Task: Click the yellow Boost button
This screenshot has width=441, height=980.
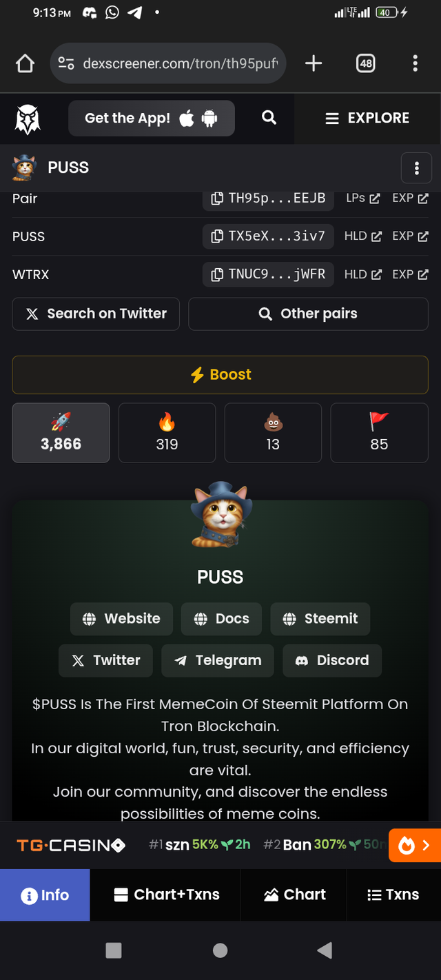Action: 220,375
